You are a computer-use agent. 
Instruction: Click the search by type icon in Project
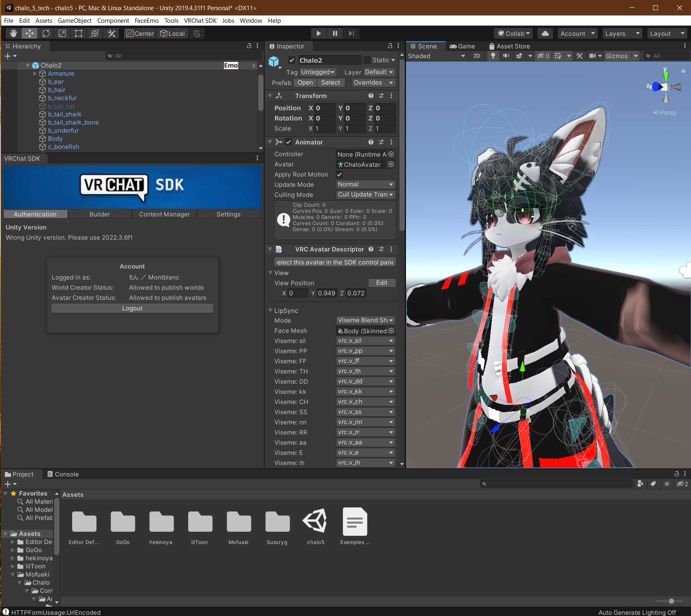(x=641, y=484)
